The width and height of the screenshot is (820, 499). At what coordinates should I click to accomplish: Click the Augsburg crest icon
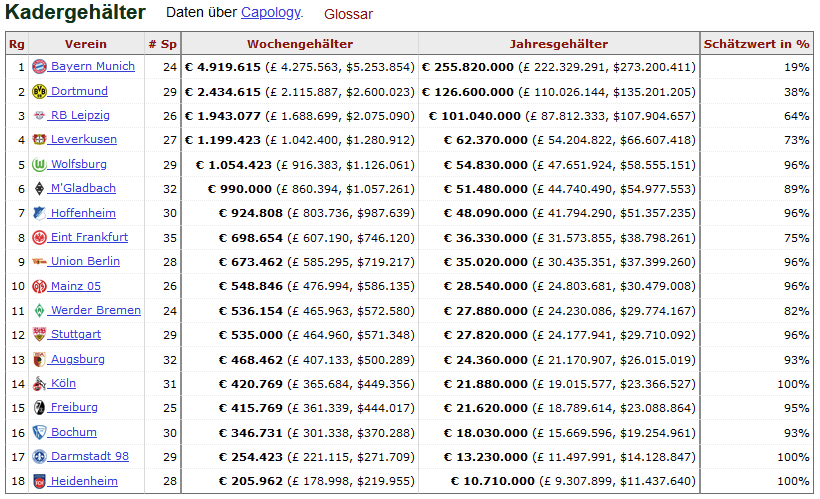39,359
